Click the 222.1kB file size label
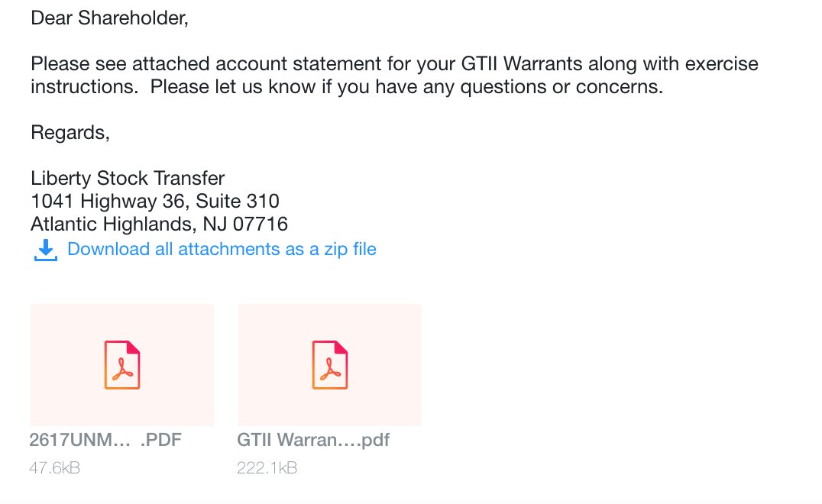The width and height of the screenshot is (822, 504). pos(267,468)
